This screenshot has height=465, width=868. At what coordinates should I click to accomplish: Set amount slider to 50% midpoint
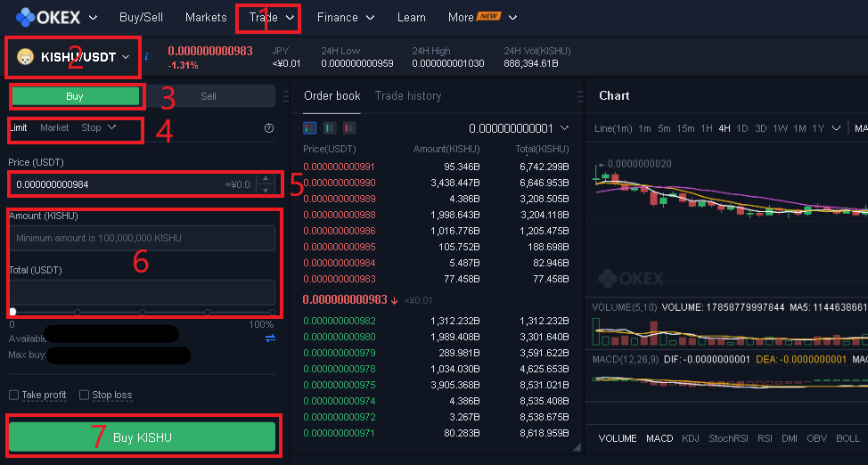pyautogui.click(x=143, y=312)
